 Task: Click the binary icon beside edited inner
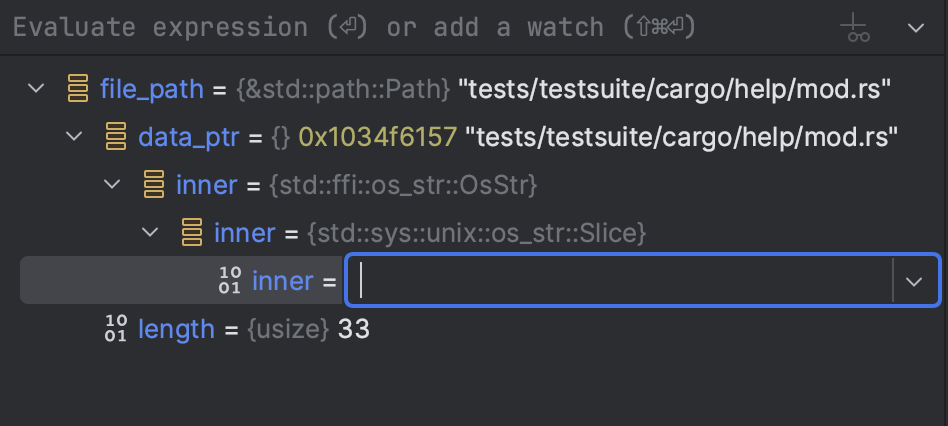(x=230, y=280)
